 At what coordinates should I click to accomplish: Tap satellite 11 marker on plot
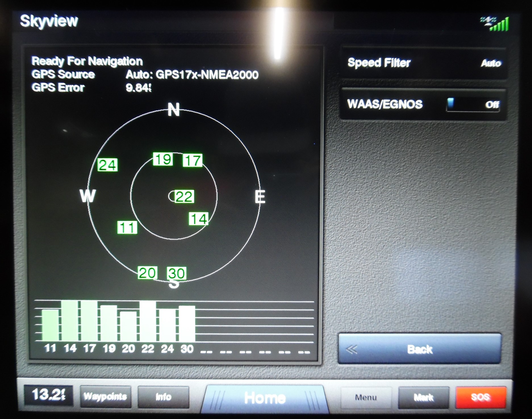[127, 227]
